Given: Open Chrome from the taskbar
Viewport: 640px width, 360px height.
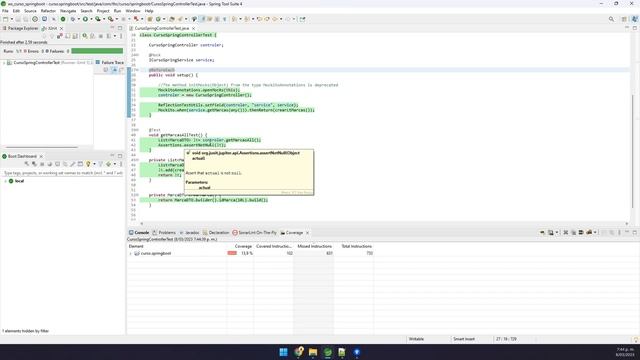Looking at the screenshot, I should (299, 352).
